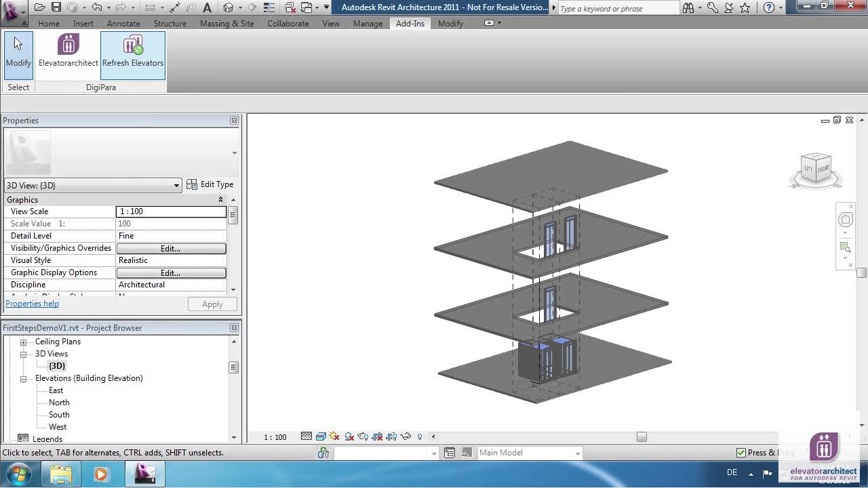Open the Home ribbon tab
Image resolution: width=868 pixels, height=488 pixels.
(49, 23)
